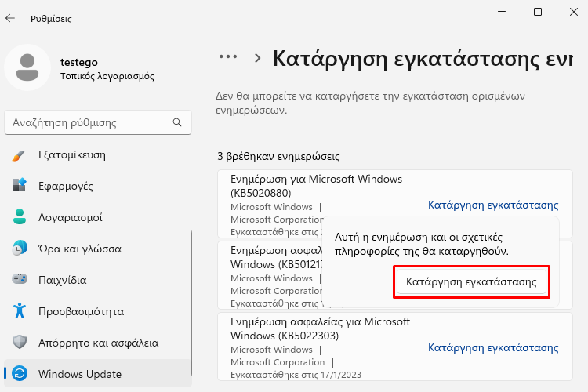The width and height of the screenshot is (588, 392).
Task: Click the popup message Αυτή η ενημέρωση
Action: coord(422,244)
